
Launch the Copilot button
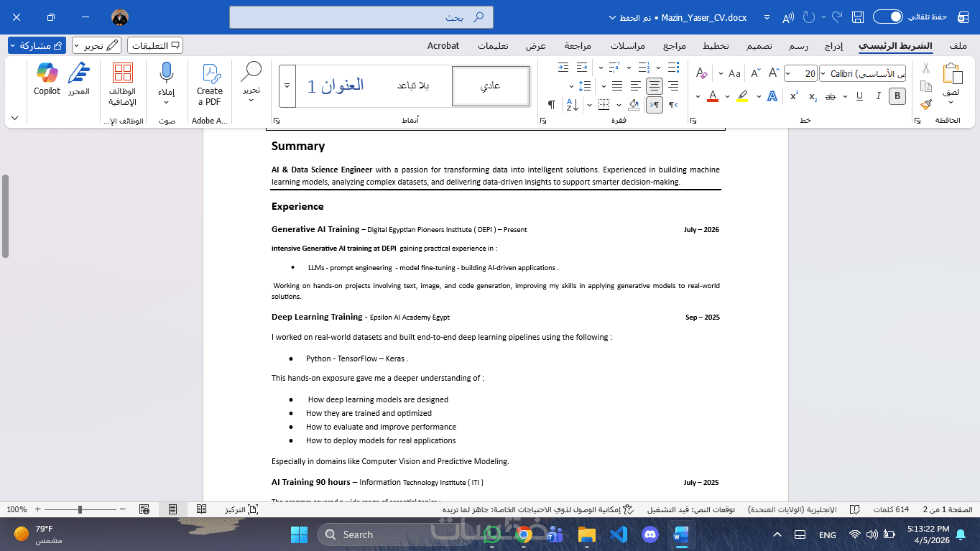[47, 79]
